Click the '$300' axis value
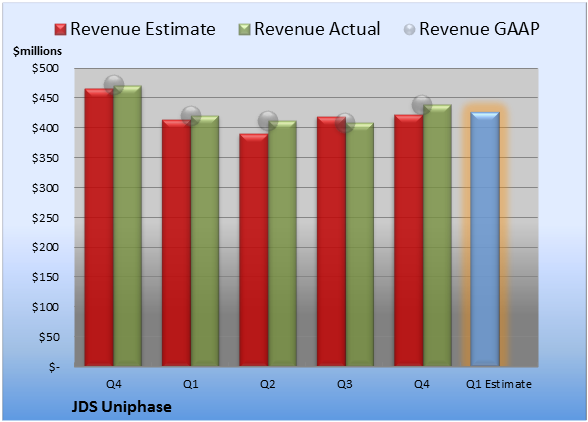588x422 pixels. 45,188
